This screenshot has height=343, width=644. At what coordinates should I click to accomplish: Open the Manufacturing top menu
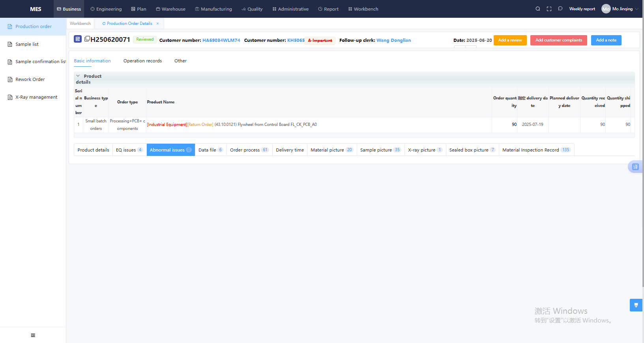[213, 9]
